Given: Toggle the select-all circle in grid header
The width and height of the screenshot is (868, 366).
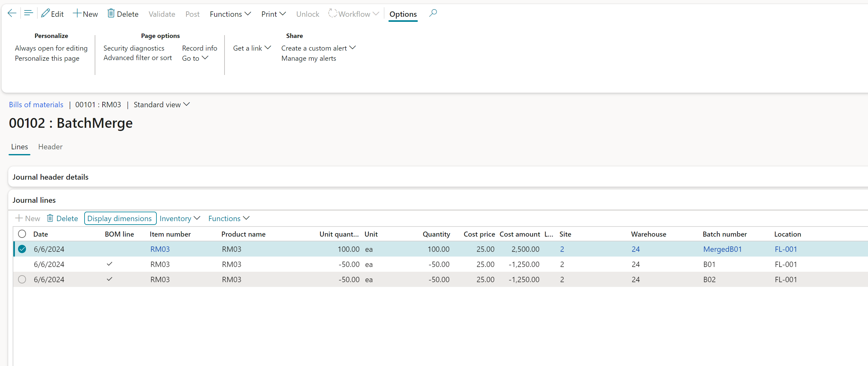Looking at the screenshot, I should tap(22, 234).
